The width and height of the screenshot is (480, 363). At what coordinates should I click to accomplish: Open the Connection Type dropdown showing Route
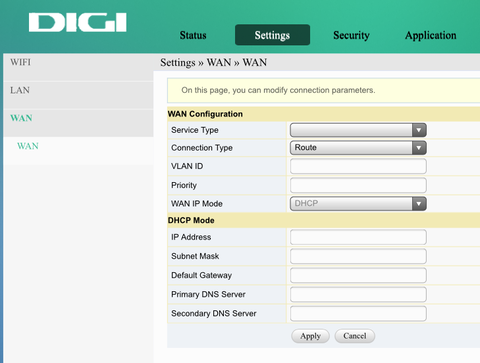pyautogui.click(x=358, y=148)
